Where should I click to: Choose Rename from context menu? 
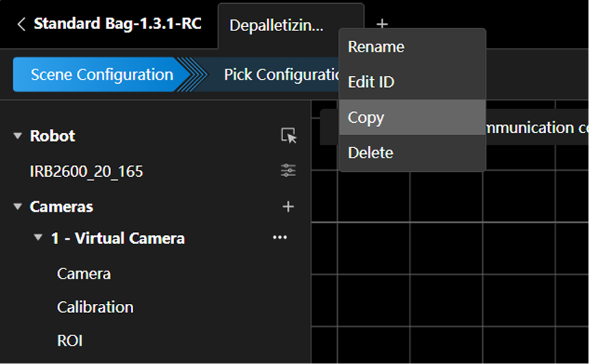click(x=376, y=47)
